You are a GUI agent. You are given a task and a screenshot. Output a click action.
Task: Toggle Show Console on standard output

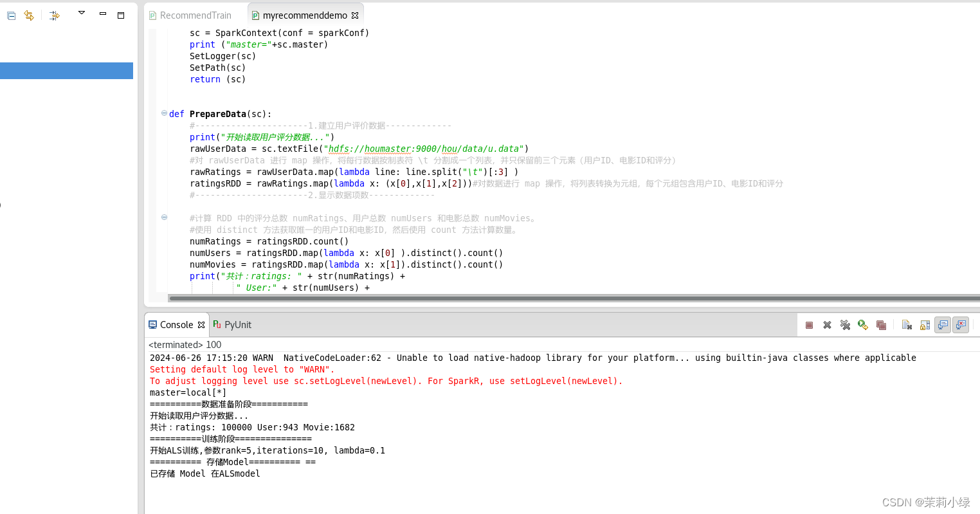943,325
